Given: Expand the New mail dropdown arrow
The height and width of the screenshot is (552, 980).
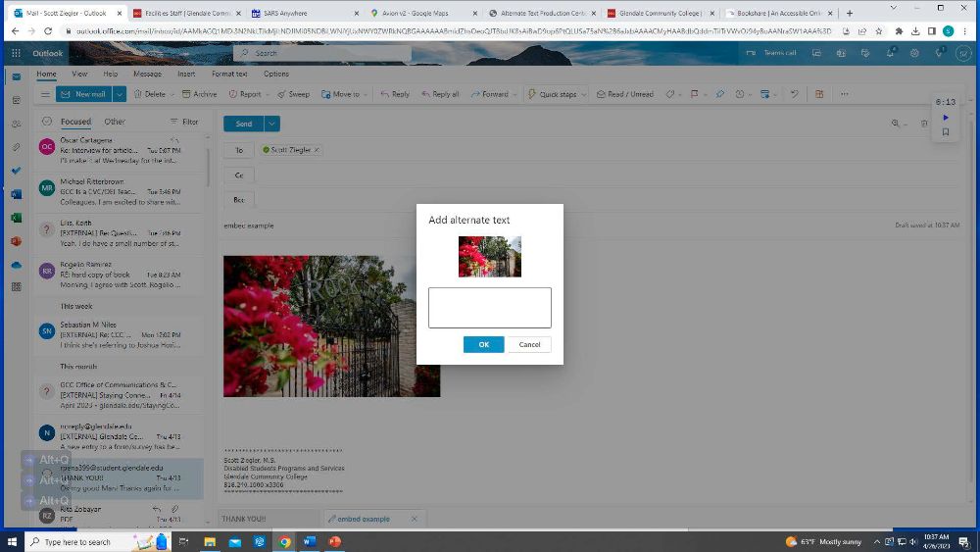Looking at the screenshot, I should coord(120,94).
